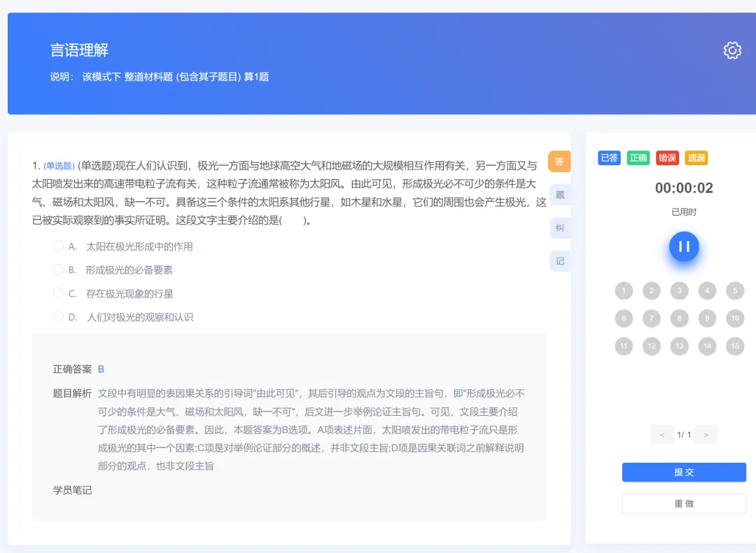Screen dimensions: 756x553
Task: Pause the timer with the blue button
Action: (x=684, y=246)
